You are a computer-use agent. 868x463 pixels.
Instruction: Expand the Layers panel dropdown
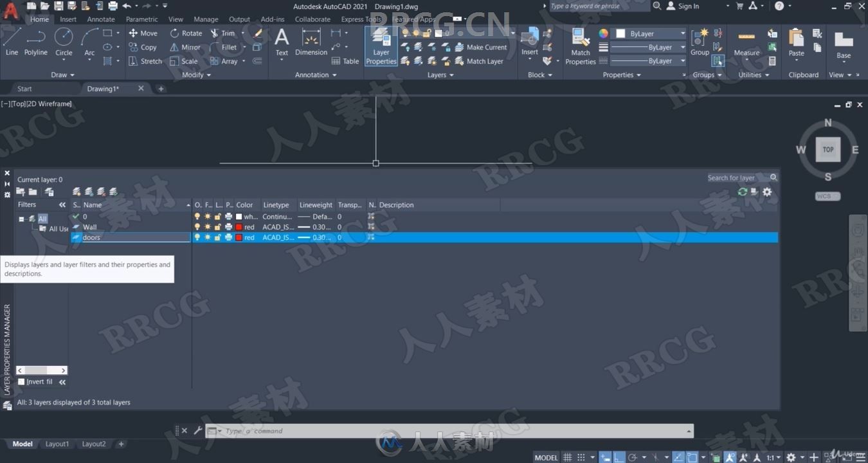click(440, 75)
